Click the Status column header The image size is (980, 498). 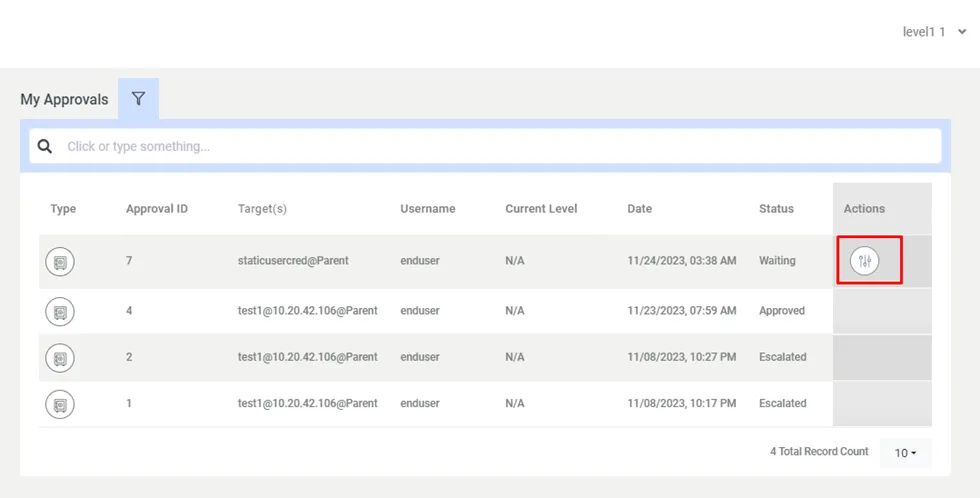[776, 209]
